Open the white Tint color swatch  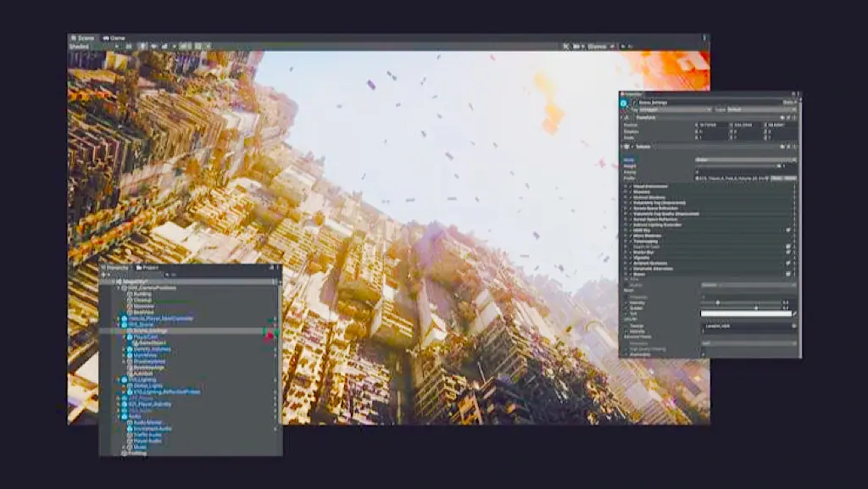[746, 314]
